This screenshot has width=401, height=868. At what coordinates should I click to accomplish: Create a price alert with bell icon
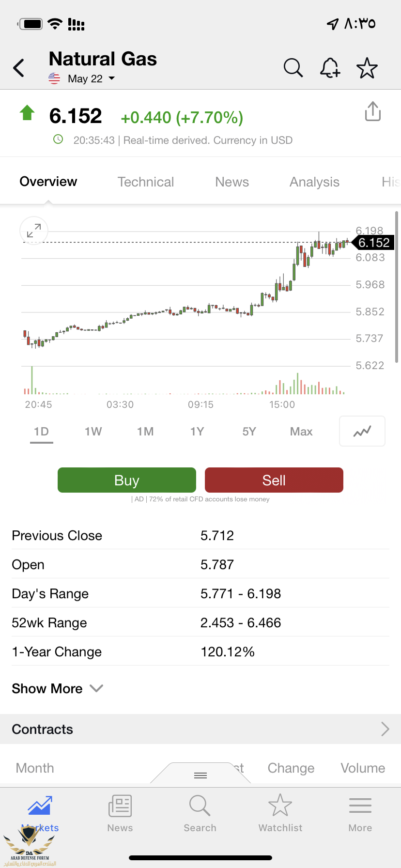330,68
